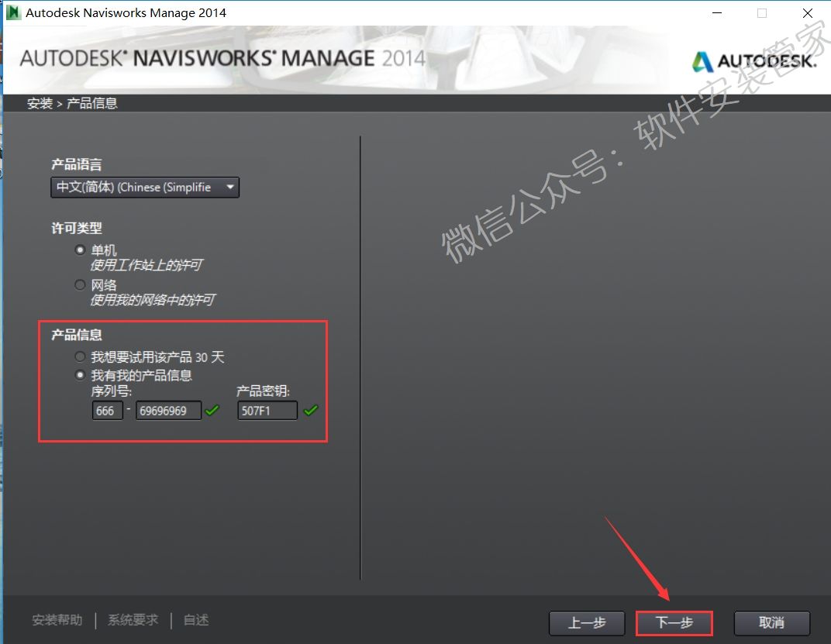The image size is (831, 644).
Task: Click the Autodesk logo in the banner
Action: pyautogui.click(x=753, y=61)
